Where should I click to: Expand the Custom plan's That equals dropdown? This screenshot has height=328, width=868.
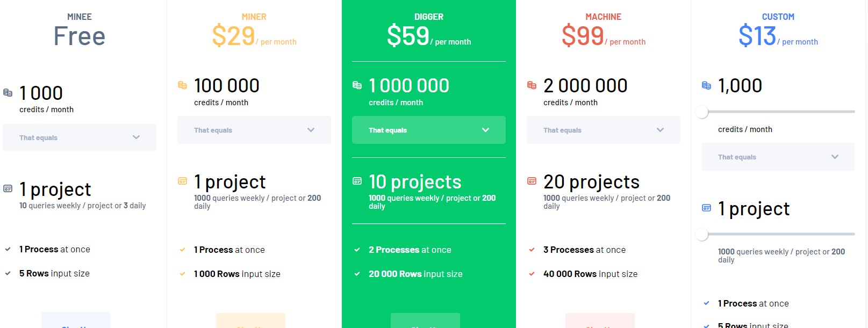[778, 157]
